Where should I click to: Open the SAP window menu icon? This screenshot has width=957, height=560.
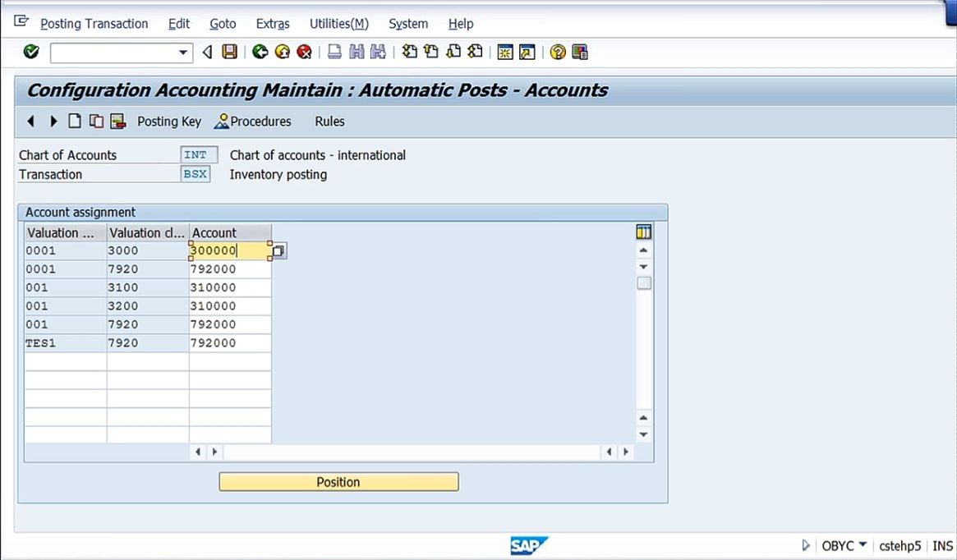coord(21,21)
